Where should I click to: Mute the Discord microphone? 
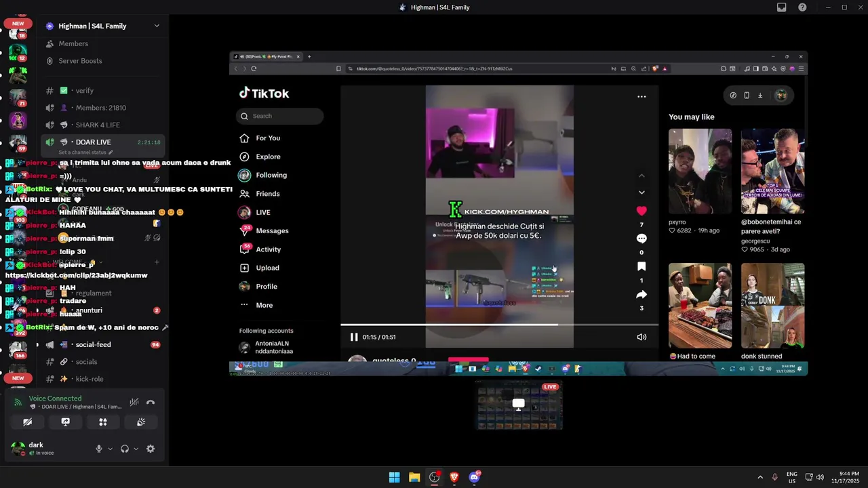tap(99, 449)
